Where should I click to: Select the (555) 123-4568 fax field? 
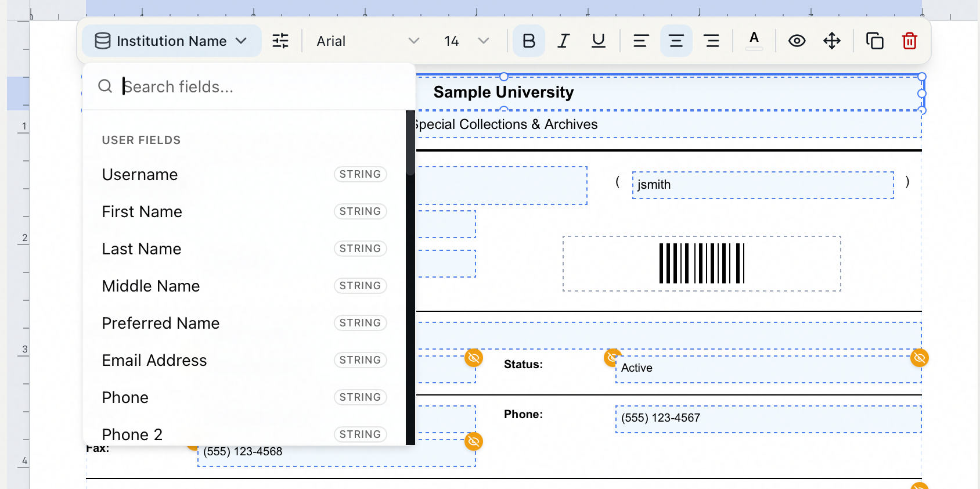click(x=337, y=453)
